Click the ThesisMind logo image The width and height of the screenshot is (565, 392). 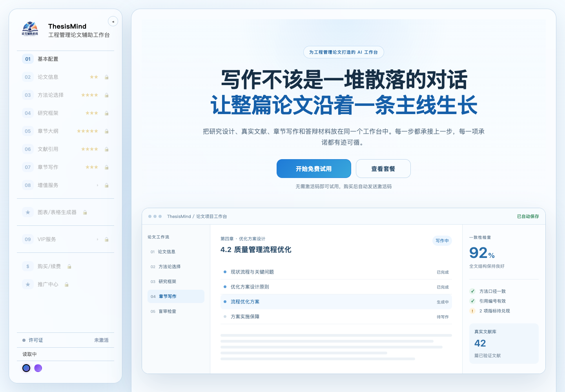pyautogui.click(x=30, y=29)
